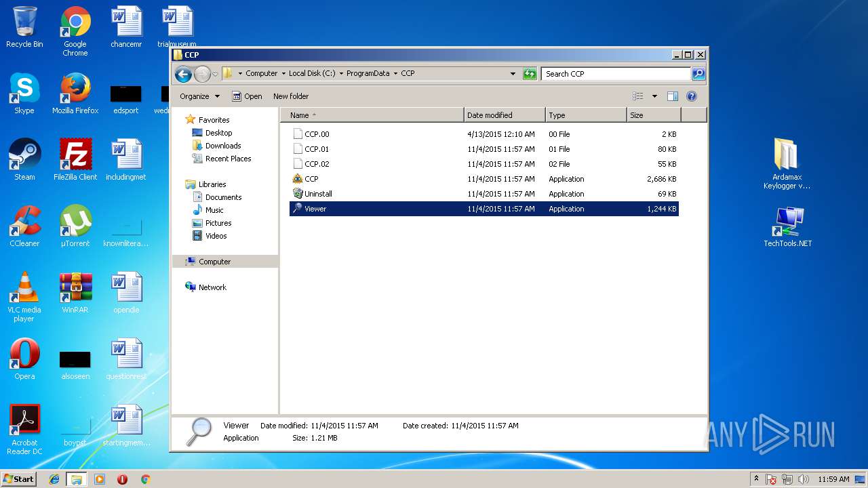Click the change view icon
Viewport: 868px width, 488px height.
(x=637, y=96)
